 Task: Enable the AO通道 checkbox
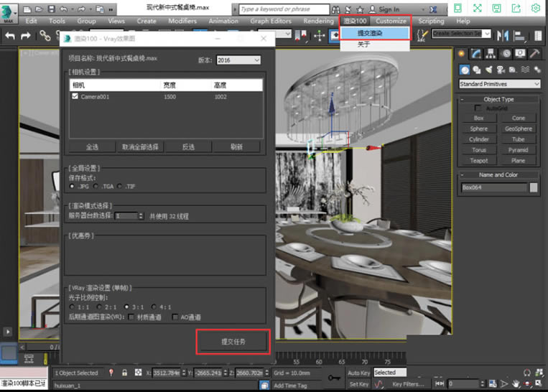pos(175,317)
